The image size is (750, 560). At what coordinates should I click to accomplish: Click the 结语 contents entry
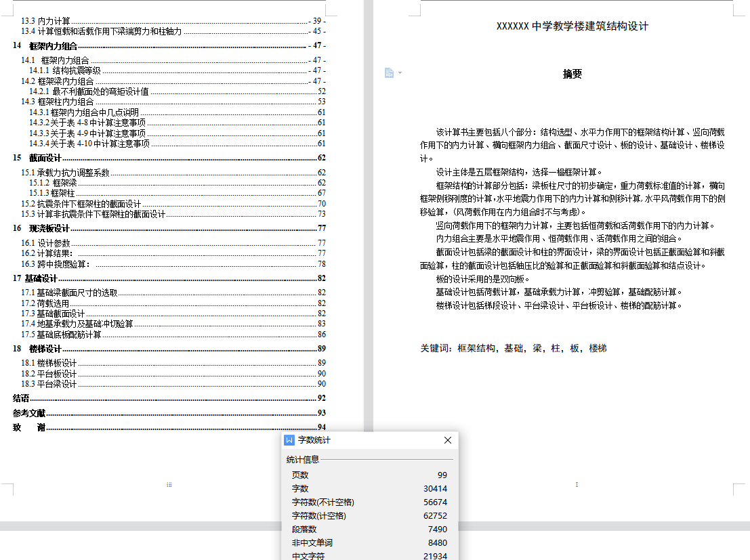pyautogui.click(x=22, y=398)
